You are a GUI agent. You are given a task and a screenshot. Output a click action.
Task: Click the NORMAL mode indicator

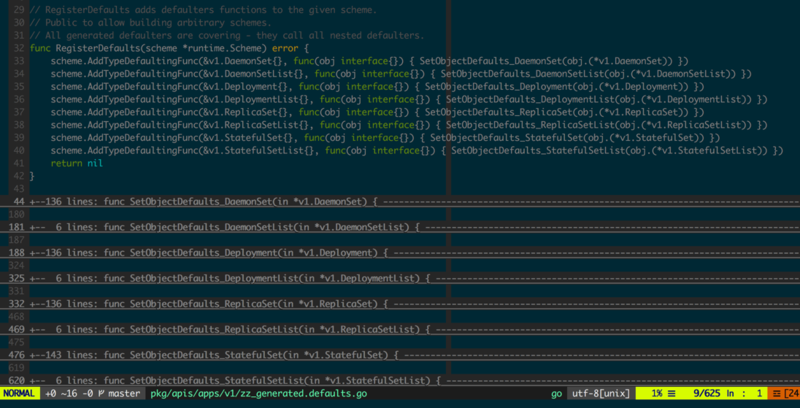19,394
